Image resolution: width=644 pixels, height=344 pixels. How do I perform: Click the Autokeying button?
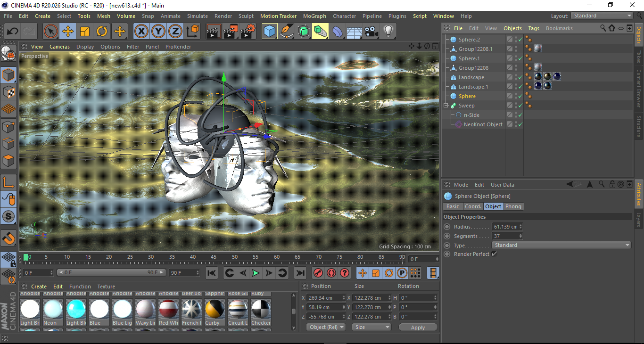[331, 273]
